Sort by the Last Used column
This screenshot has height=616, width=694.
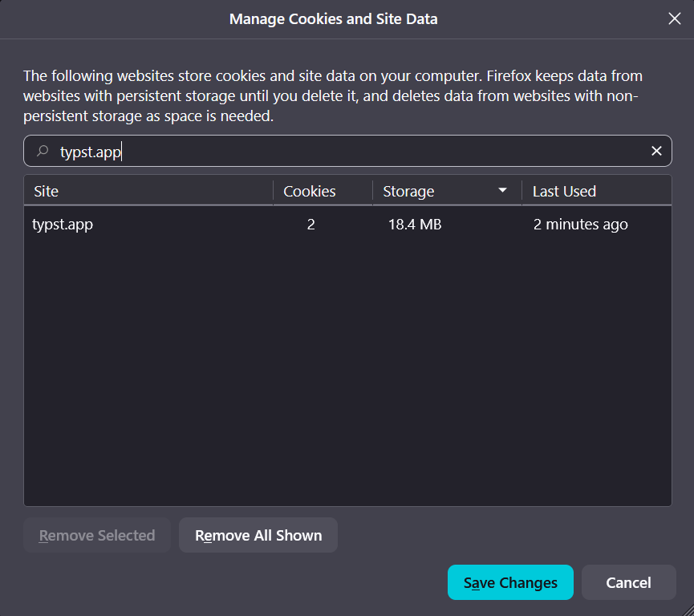pyautogui.click(x=595, y=191)
